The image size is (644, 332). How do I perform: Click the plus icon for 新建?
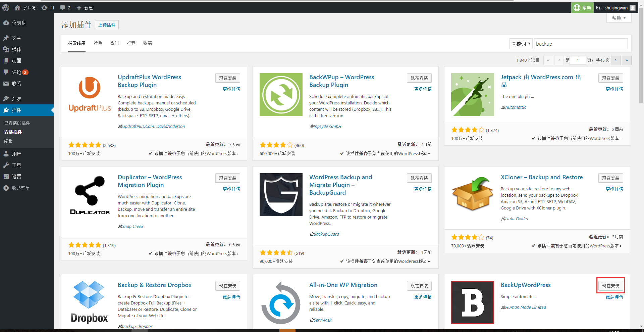point(79,8)
